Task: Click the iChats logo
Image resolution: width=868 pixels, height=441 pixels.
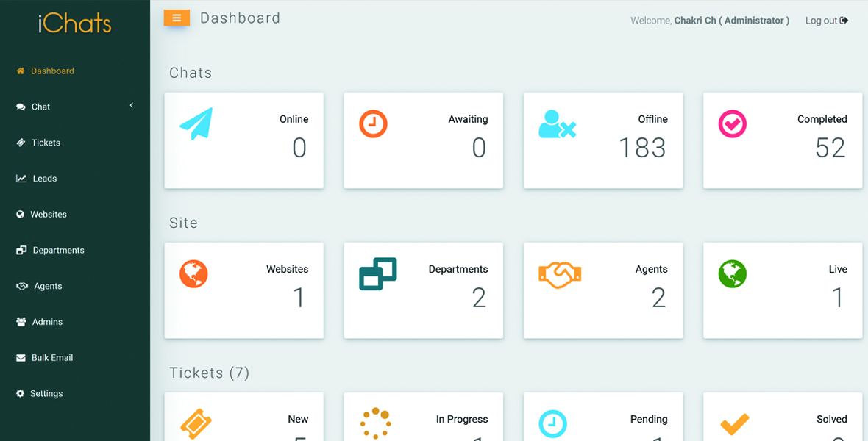Action: coord(74,23)
